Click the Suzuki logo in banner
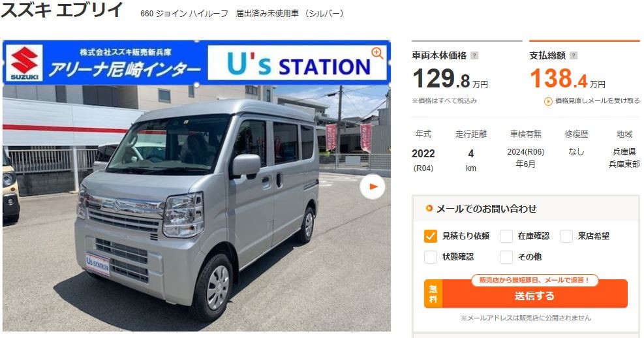The width and height of the screenshot is (644, 338). tap(25, 63)
